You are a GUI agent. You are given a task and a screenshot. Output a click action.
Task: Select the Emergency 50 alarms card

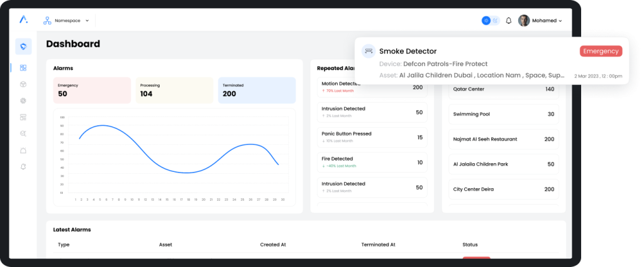(x=92, y=90)
